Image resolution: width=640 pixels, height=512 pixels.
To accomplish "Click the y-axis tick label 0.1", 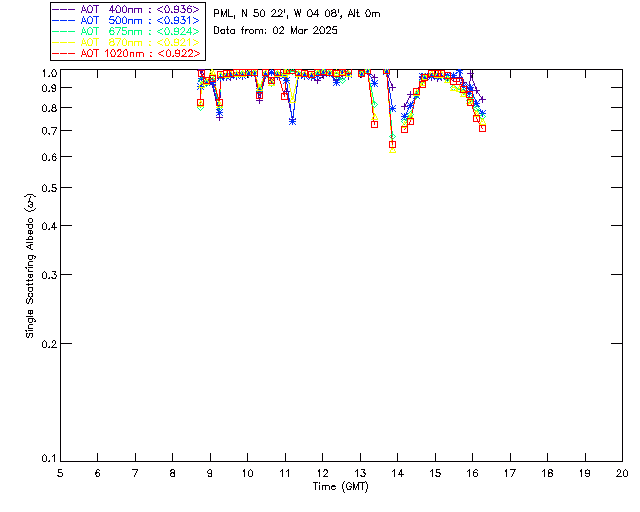I will [46, 460].
